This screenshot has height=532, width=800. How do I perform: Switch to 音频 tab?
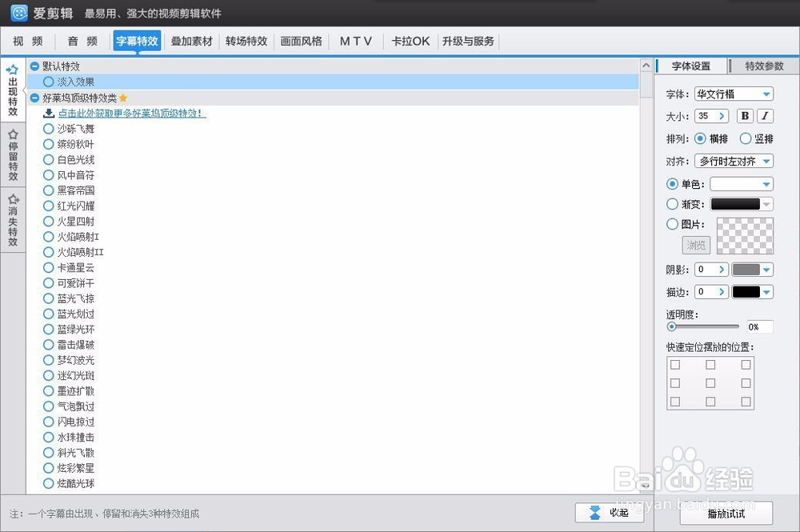pos(82,42)
